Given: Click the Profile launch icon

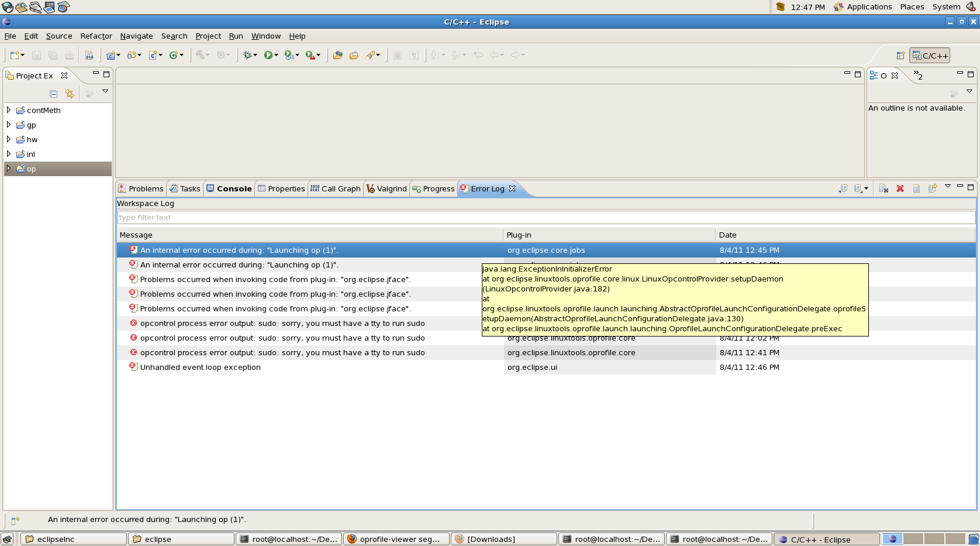Looking at the screenshot, I should point(289,55).
